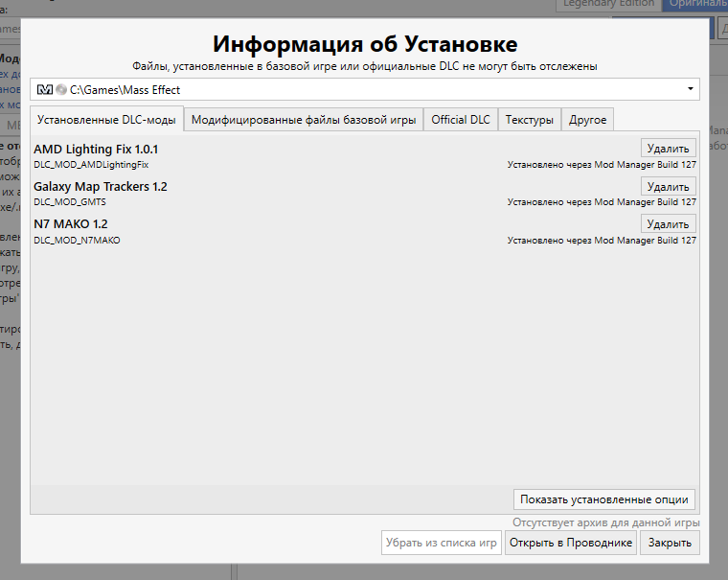Click install source text of Galaxy Map Trackers
This screenshot has width=728, height=580.
coord(602,202)
